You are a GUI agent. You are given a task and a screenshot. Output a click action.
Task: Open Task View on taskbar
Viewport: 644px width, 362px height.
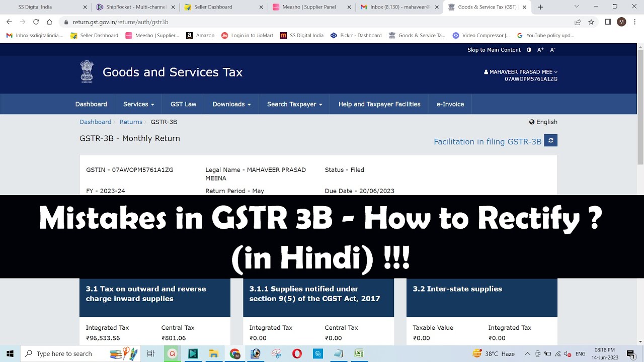click(150, 353)
